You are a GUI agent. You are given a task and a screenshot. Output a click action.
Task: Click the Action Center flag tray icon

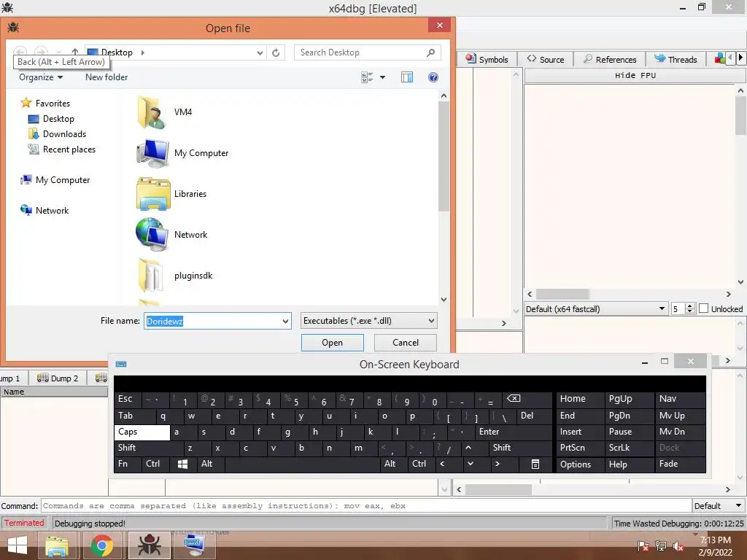pyautogui.click(x=643, y=545)
